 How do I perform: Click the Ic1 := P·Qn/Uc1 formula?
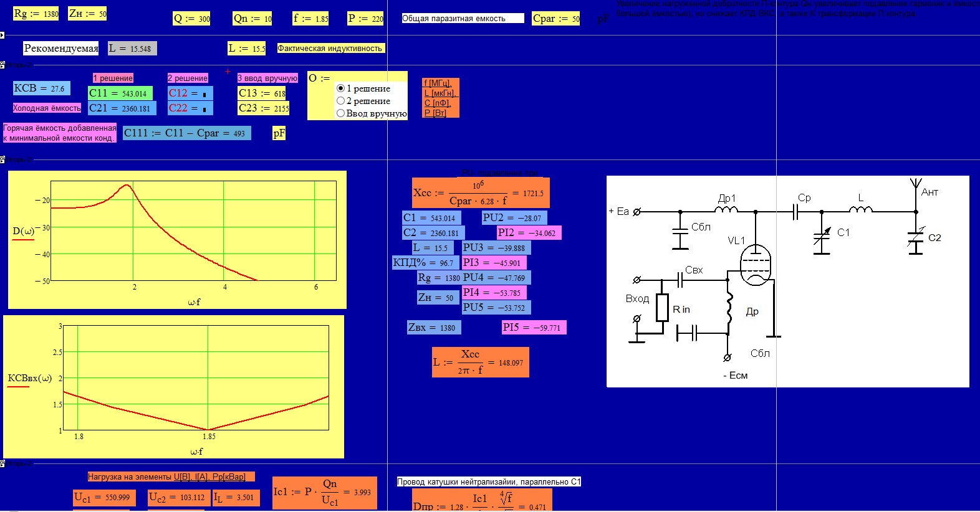[325, 493]
